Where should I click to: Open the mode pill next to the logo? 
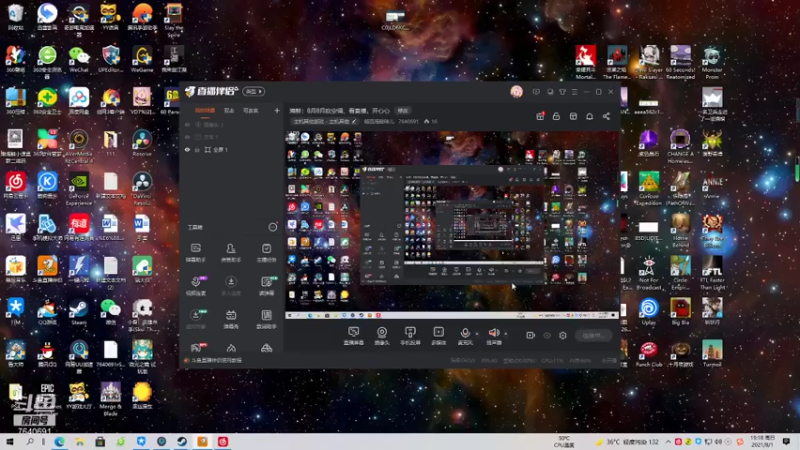coord(254,91)
